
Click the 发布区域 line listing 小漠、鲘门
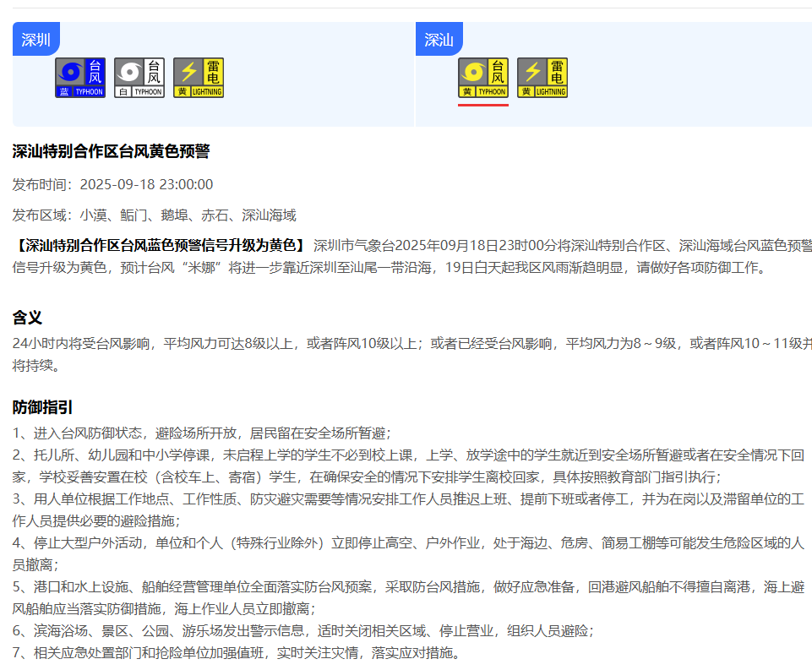pos(154,215)
